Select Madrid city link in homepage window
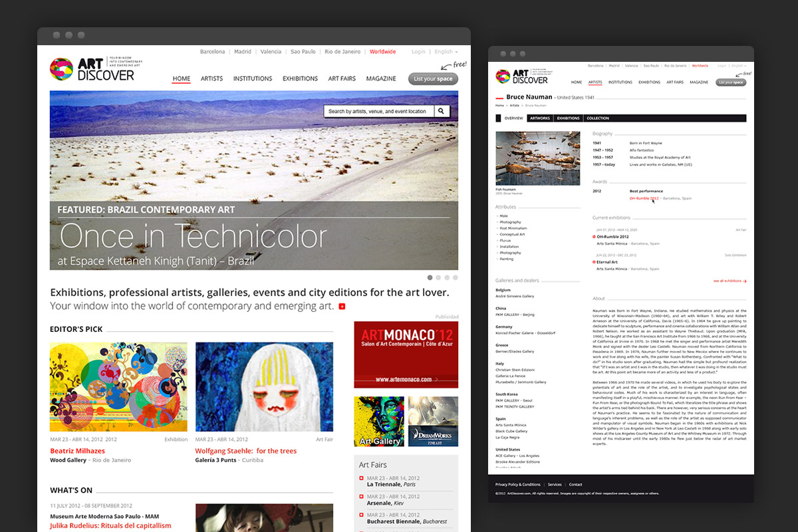 tap(243, 52)
